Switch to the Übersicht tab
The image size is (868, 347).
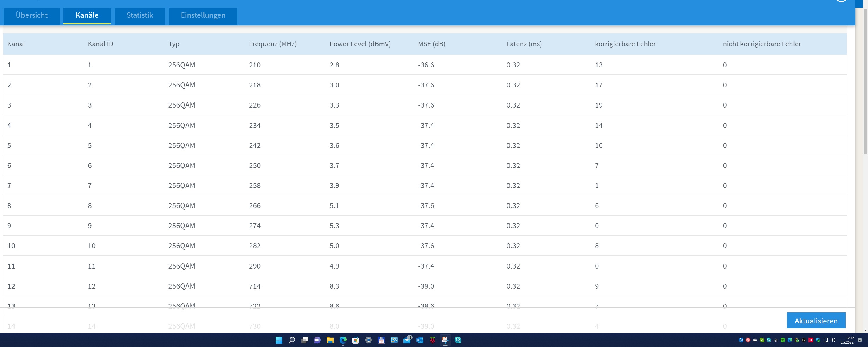[32, 15]
